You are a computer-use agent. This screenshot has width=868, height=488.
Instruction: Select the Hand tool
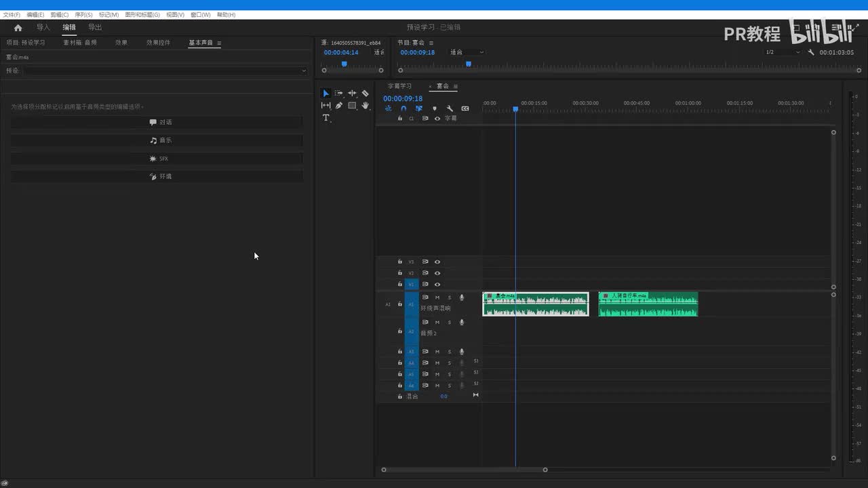[365, 106]
